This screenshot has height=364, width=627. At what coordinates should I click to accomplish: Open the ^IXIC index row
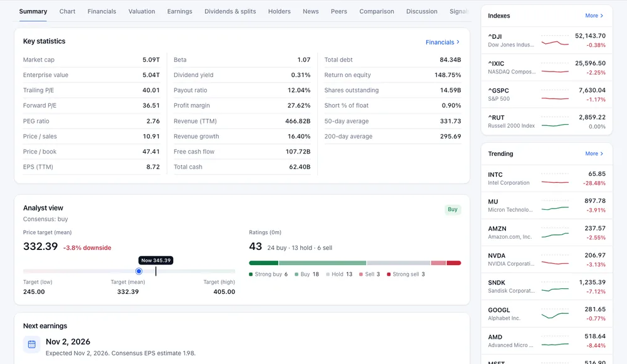pyautogui.click(x=547, y=68)
